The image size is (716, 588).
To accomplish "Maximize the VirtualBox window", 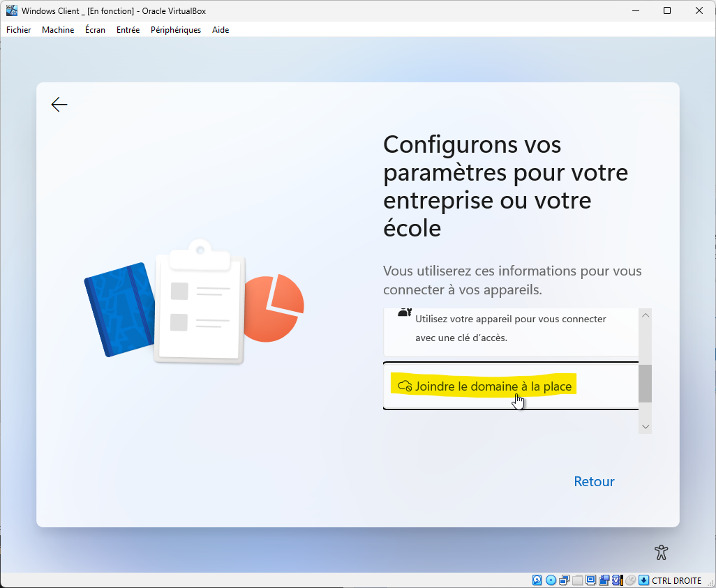I will pos(667,10).
